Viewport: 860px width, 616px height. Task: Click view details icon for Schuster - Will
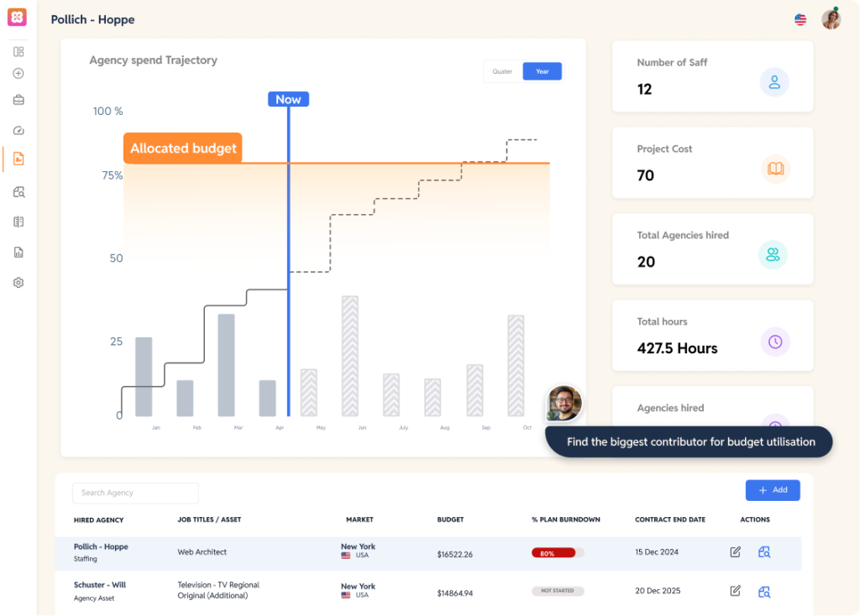pyautogui.click(x=764, y=592)
